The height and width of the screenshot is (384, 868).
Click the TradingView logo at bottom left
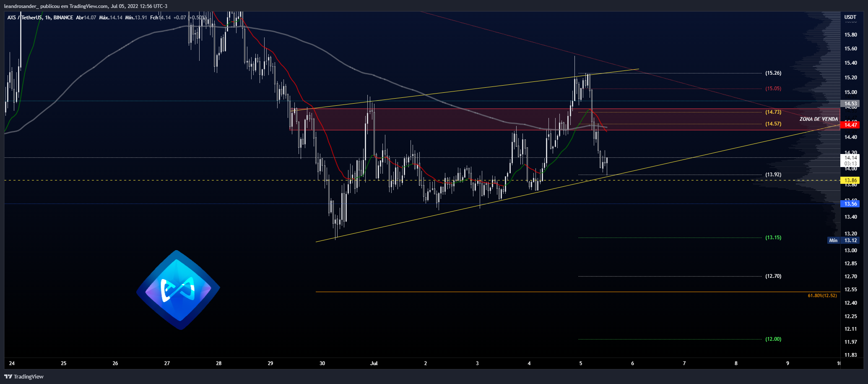[x=24, y=376]
